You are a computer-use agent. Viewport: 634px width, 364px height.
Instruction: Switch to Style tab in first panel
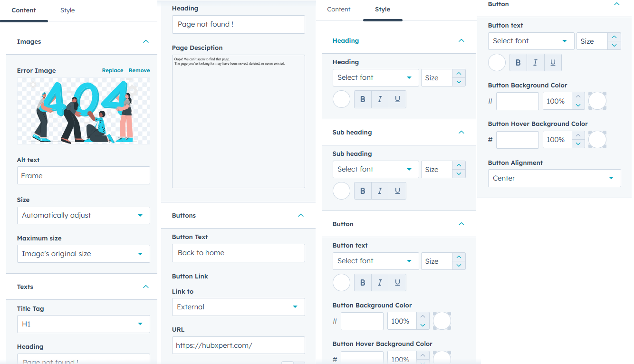coord(67,10)
